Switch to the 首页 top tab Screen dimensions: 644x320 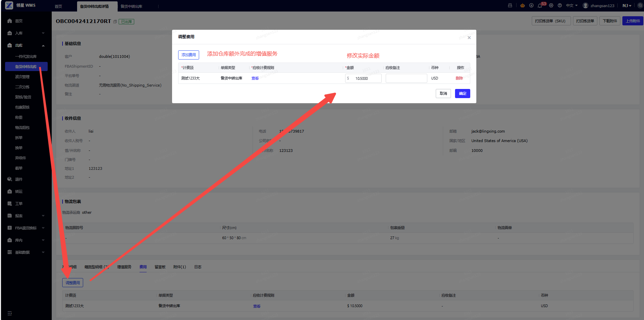[58, 6]
